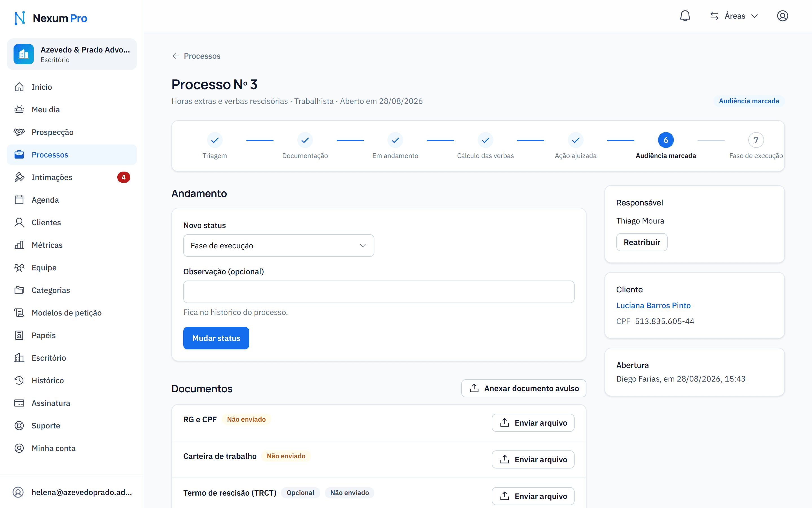Viewport: 812px width, 508px height.
Task: Click the Cálculo das verbas step
Action: point(486,140)
